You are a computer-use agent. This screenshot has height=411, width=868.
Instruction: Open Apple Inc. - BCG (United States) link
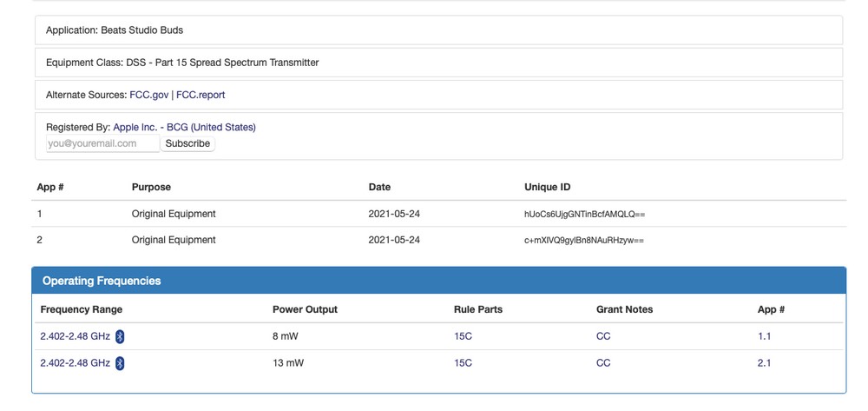coord(184,128)
